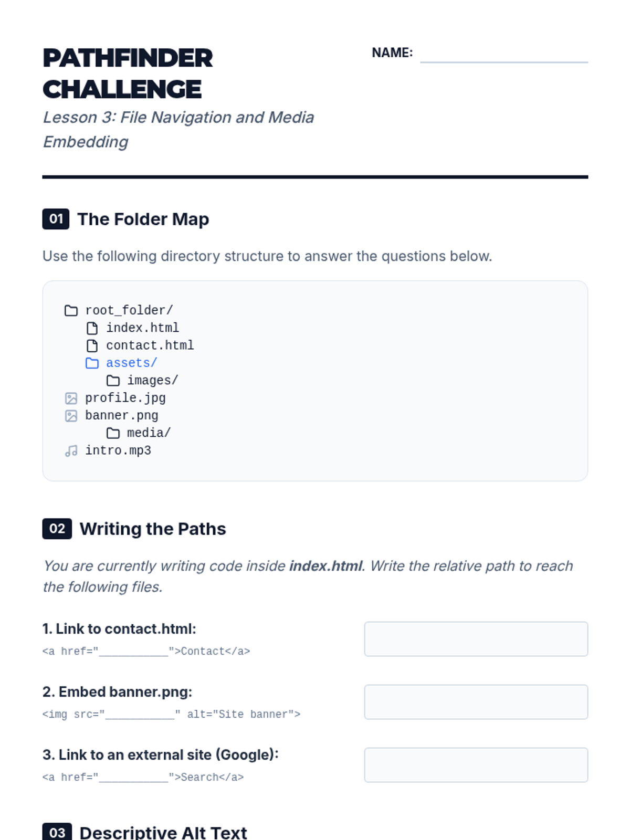Click the banner.png image icon
The height and width of the screenshot is (840, 630).
(x=71, y=416)
